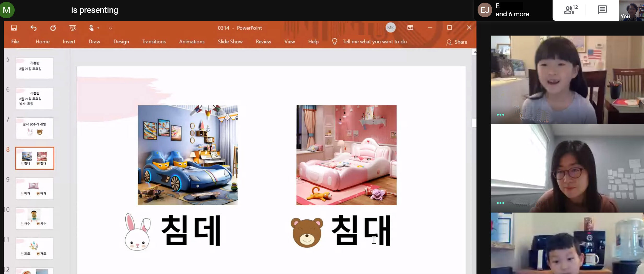Click the Undo arrow icon
This screenshot has width=644, height=274.
click(x=33, y=28)
